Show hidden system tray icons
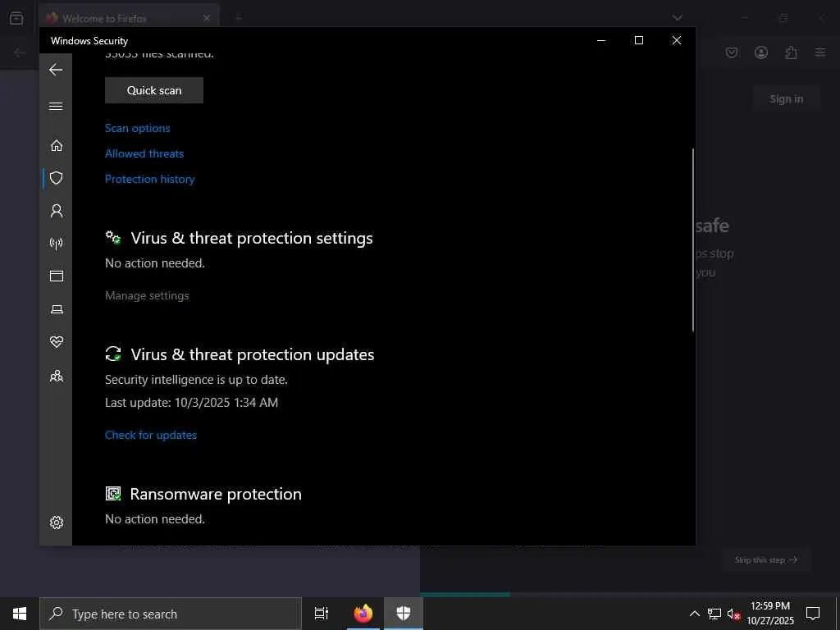This screenshot has height=630, width=840. coord(694,614)
